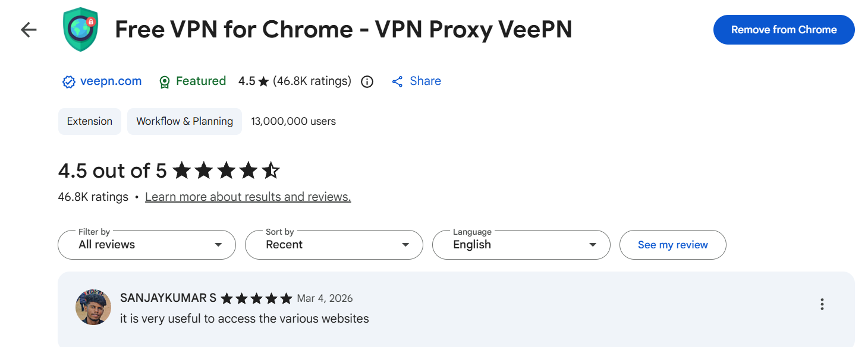Image resolution: width=868 pixels, height=347 pixels.
Task: Click the Share link text
Action: coord(425,81)
